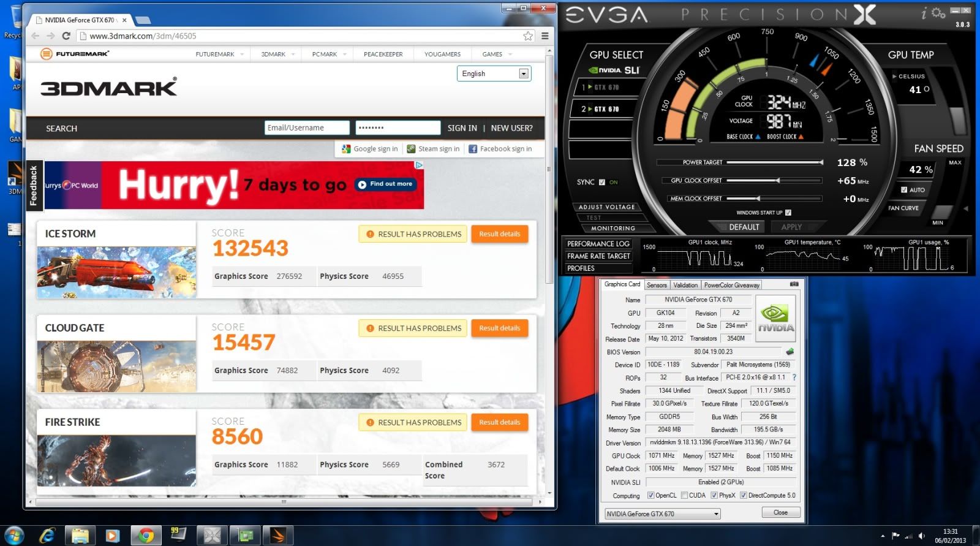Click the Ice Storm benchmark thumbnail
Viewport: 980px width, 546px height.
(116, 272)
